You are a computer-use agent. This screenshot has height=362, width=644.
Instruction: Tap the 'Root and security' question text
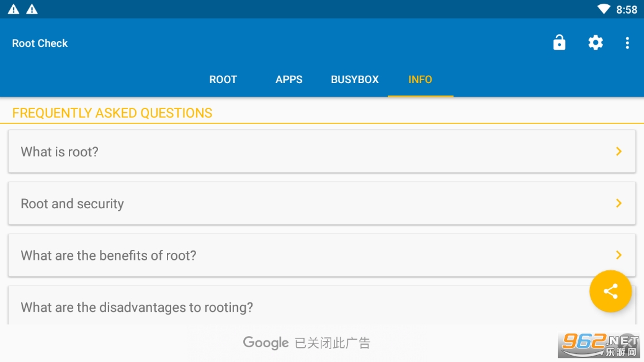(x=73, y=204)
